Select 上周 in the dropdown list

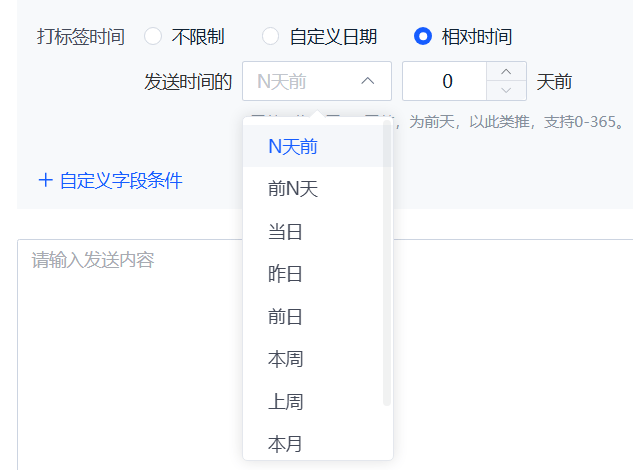(x=285, y=402)
